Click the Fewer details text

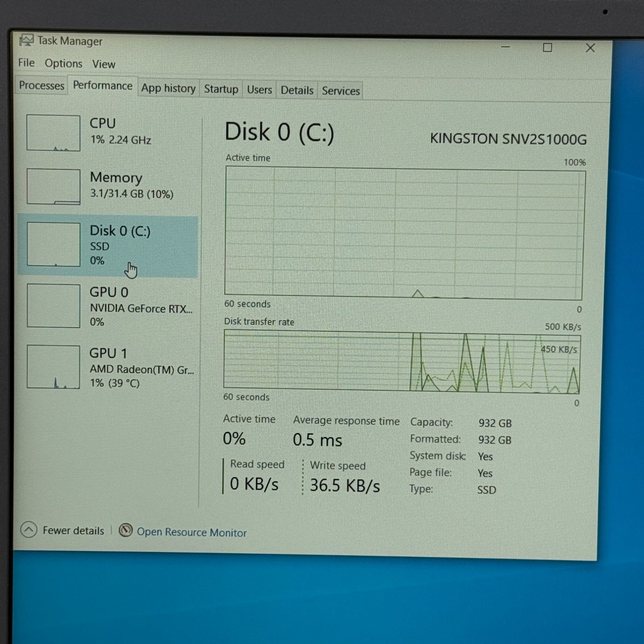pos(73,531)
